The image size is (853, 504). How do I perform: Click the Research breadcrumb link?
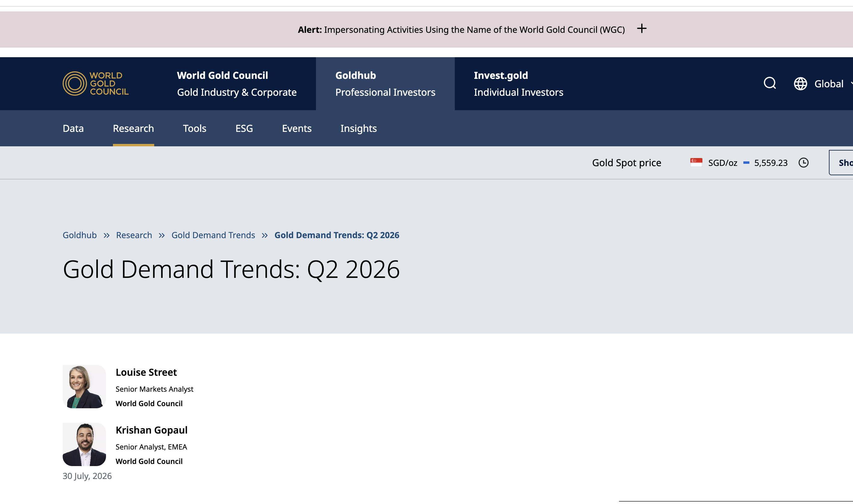pyautogui.click(x=134, y=235)
